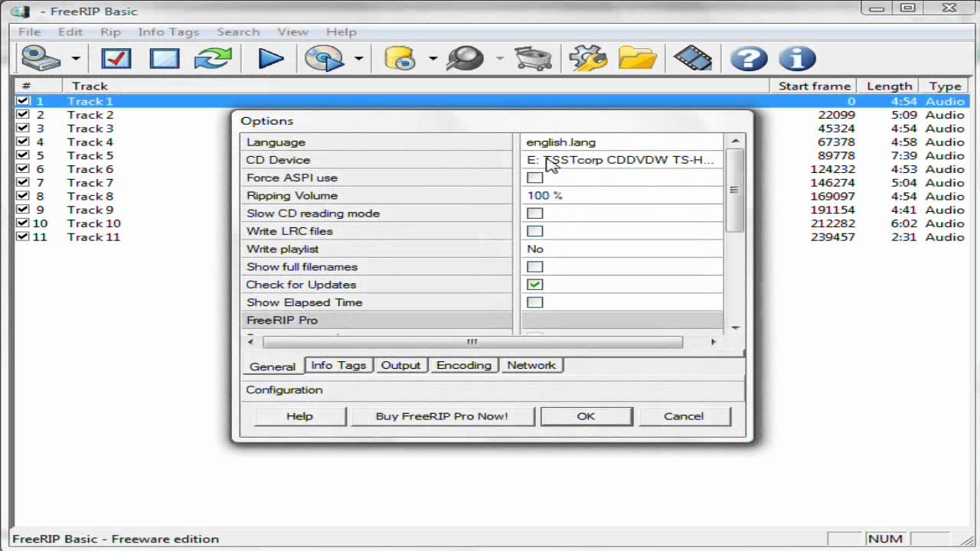This screenshot has height=551, width=980.
Task: Click the yellow CD database icon
Action: click(x=400, y=59)
